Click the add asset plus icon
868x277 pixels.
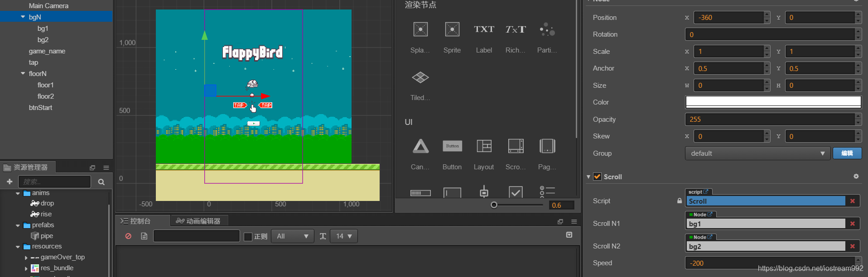10,181
